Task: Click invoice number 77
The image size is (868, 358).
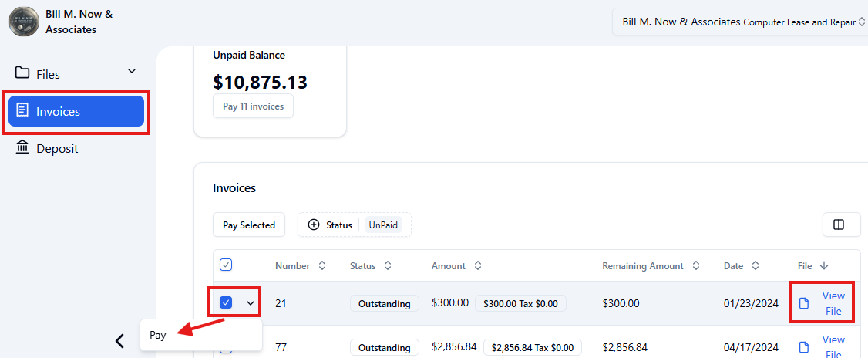Action: click(280, 347)
